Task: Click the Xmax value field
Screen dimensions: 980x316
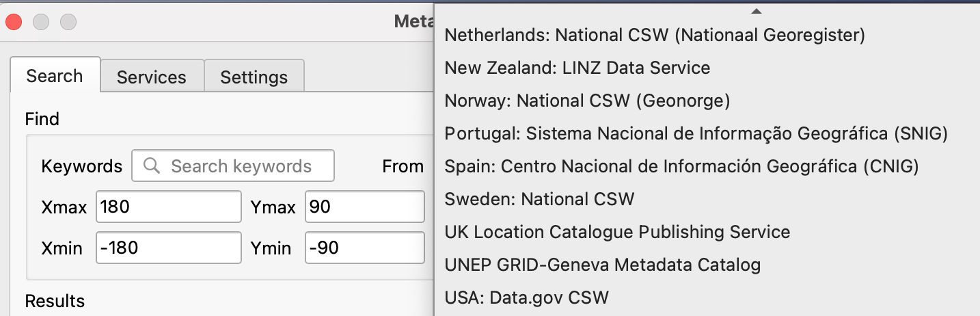Action: (169, 207)
